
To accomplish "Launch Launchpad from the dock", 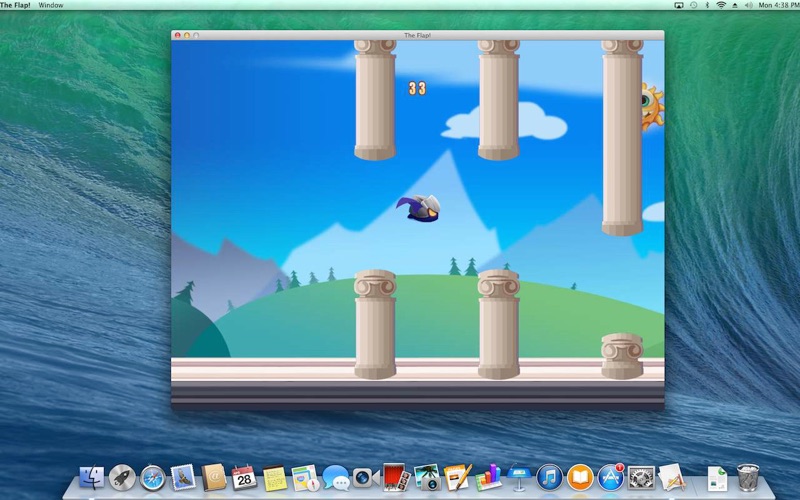I will [x=122, y=478].
